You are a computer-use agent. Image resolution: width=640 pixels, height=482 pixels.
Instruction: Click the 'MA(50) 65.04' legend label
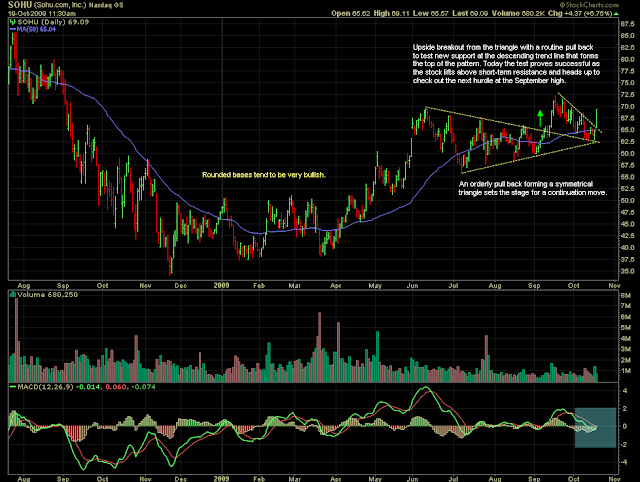click(36, 29)
